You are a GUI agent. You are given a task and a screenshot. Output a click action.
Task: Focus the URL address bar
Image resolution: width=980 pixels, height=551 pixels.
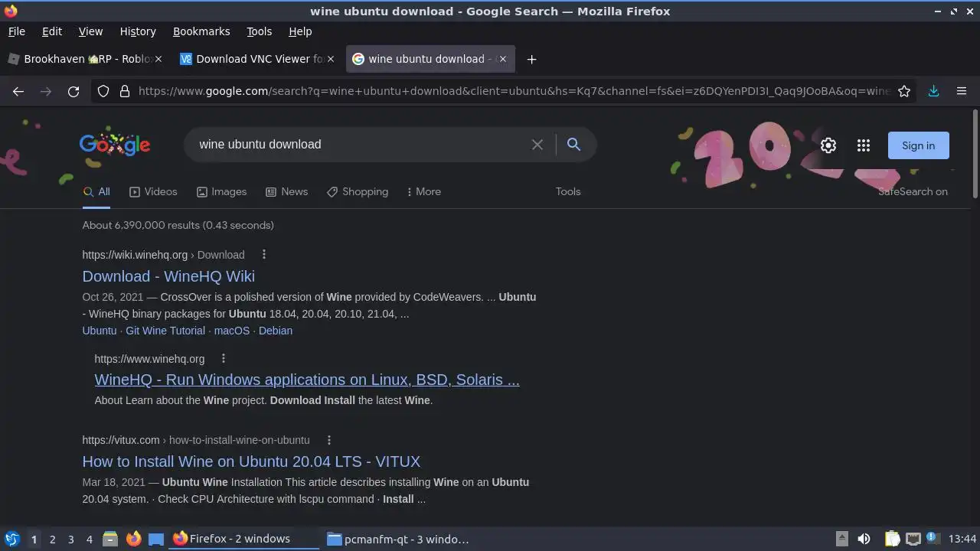tap(513, 91)
